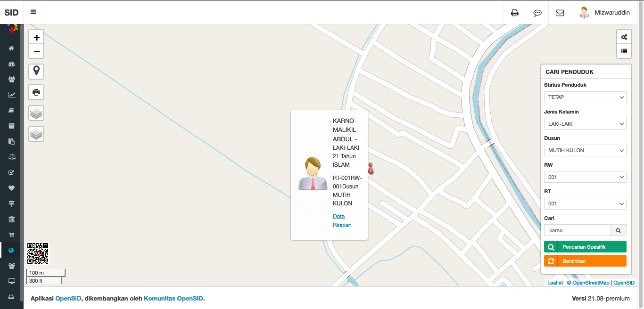Click the Versi 21.08-premium text
Image resolution: width=644 pixels, height=309 pixels.
601,298
